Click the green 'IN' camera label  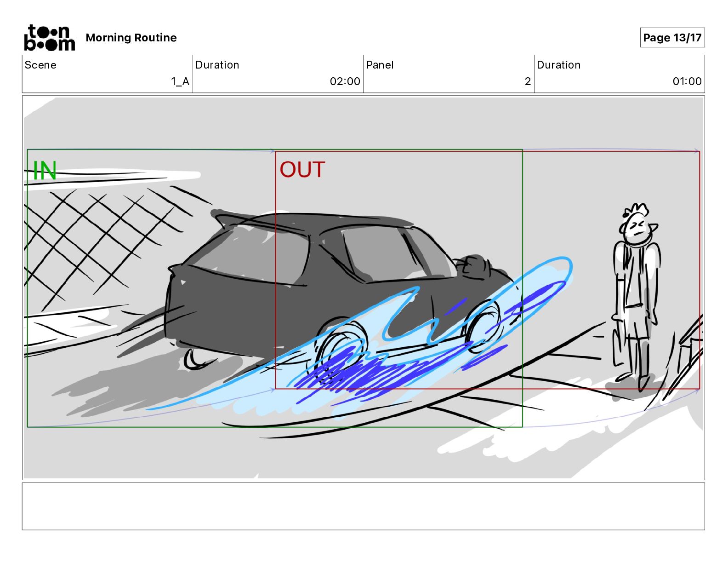45,171
